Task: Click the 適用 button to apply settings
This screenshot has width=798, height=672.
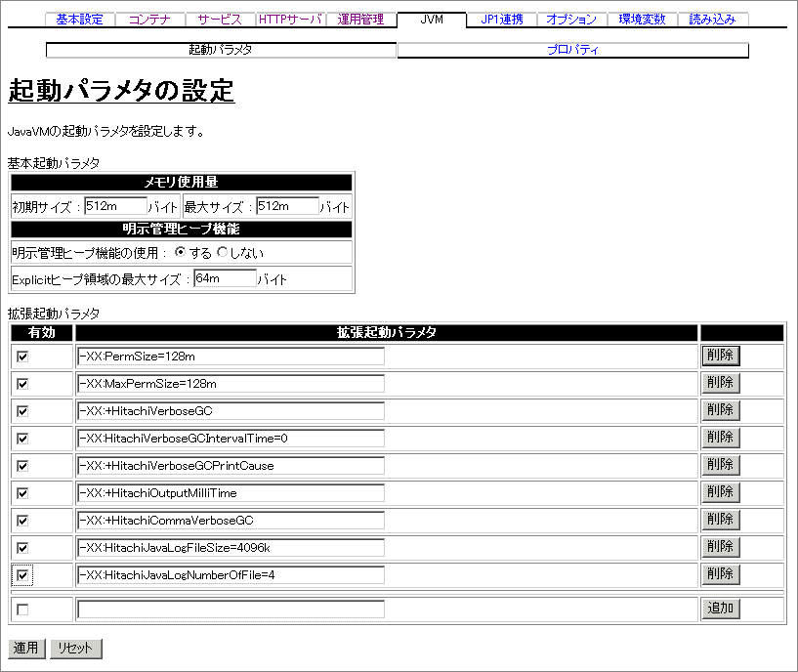Action: (x=25, y=648)
